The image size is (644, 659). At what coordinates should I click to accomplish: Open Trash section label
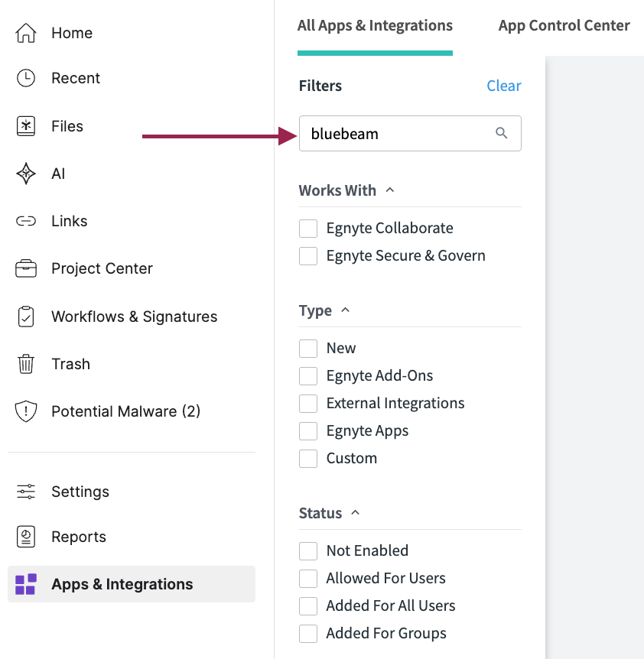click(x=70, y=364)
